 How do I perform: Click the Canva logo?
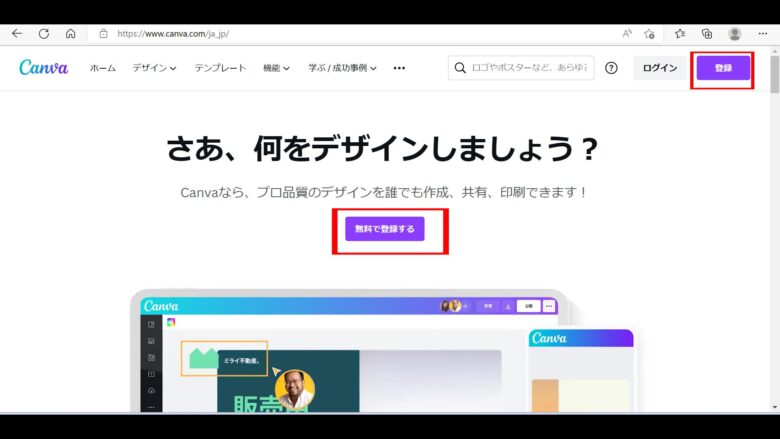click(44, 67)
